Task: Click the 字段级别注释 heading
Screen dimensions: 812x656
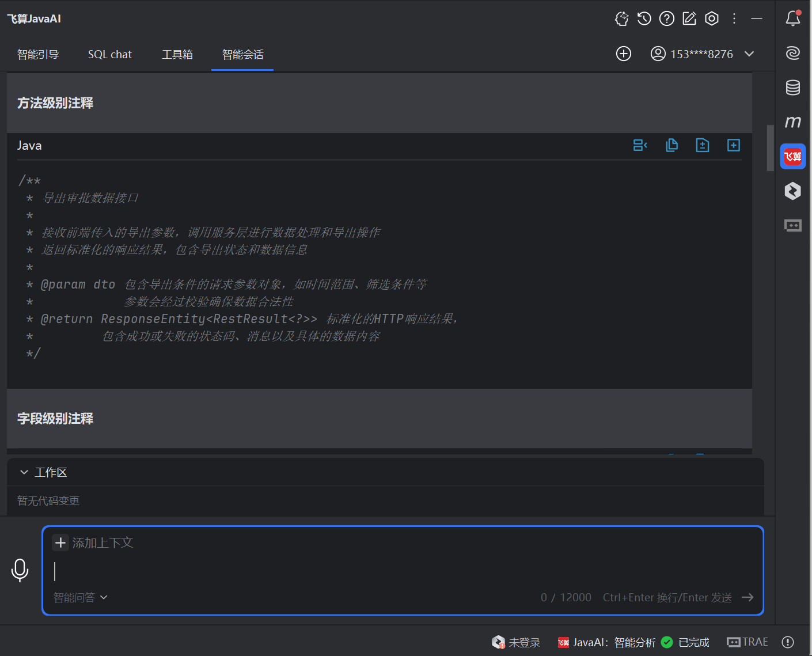Action: pos(55,419)
